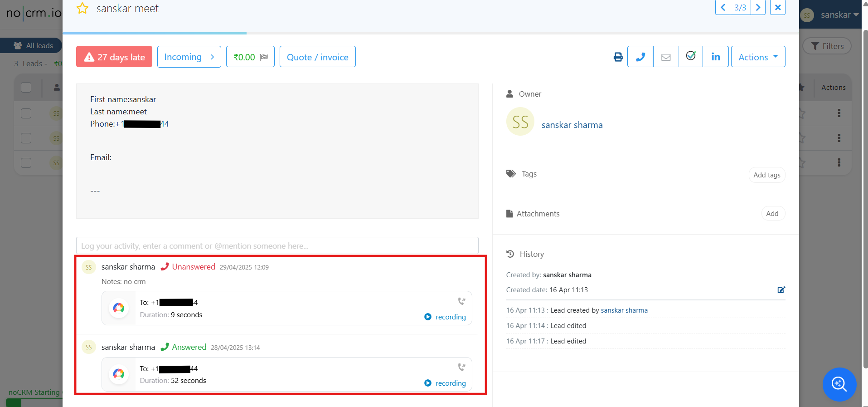Click the Unanswered call status label
Viewport: 868px width, 407px height.
(194, 267)
